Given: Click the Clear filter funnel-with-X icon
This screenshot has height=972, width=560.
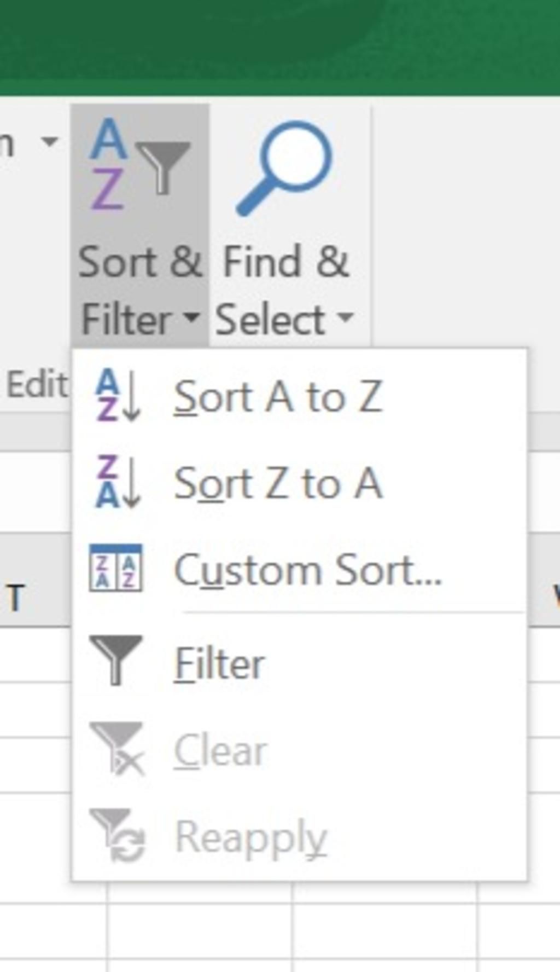Looking at the screenshot, I should pos(117,748).
